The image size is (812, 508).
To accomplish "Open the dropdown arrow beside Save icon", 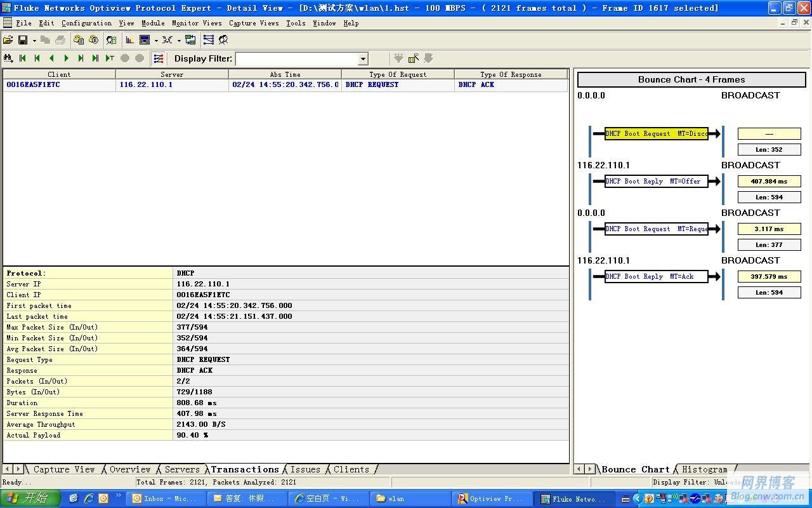I will (34, 40).
